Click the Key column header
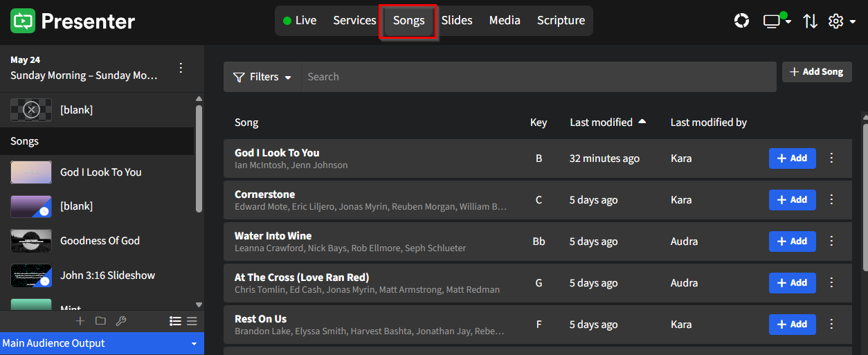The width and height of the screenshot is (868, 355). pos(539,122)
